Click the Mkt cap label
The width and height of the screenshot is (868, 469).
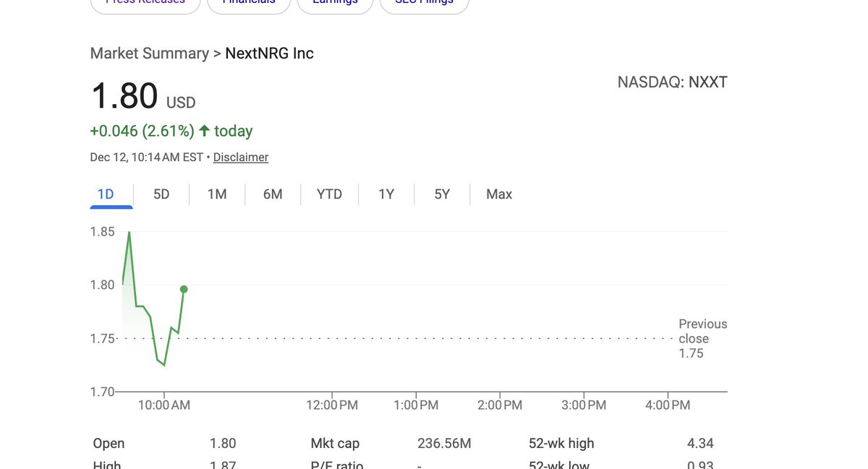point(335,443)
